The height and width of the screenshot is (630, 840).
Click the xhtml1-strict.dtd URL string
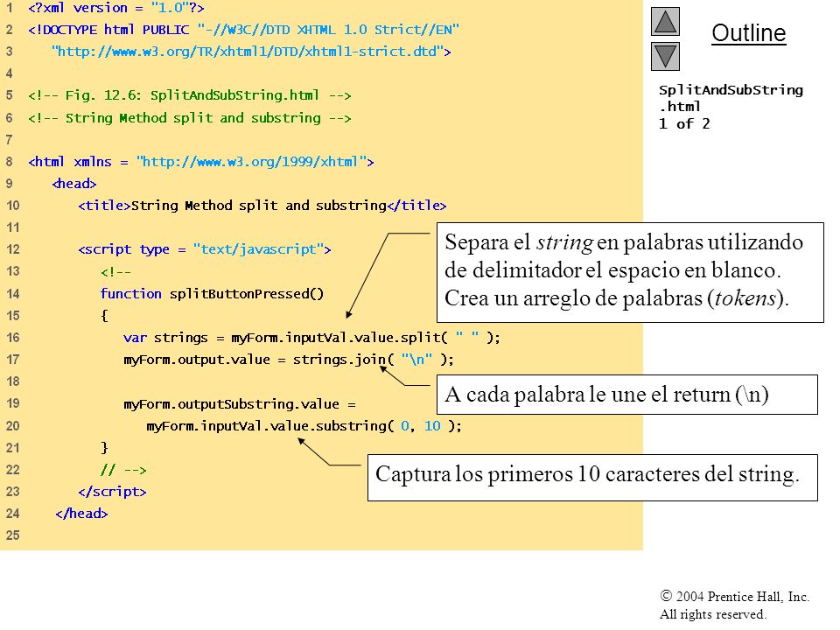click(x=251, y=52)
